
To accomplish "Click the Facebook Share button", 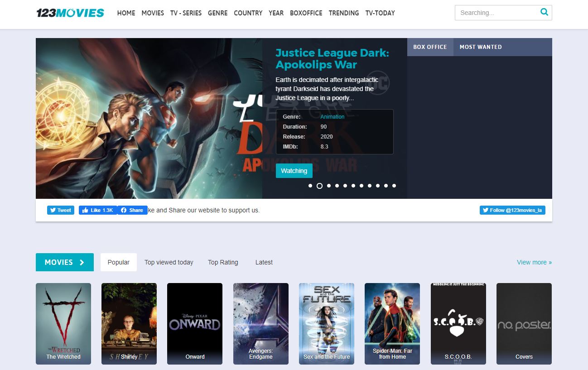I will (132, 210).
